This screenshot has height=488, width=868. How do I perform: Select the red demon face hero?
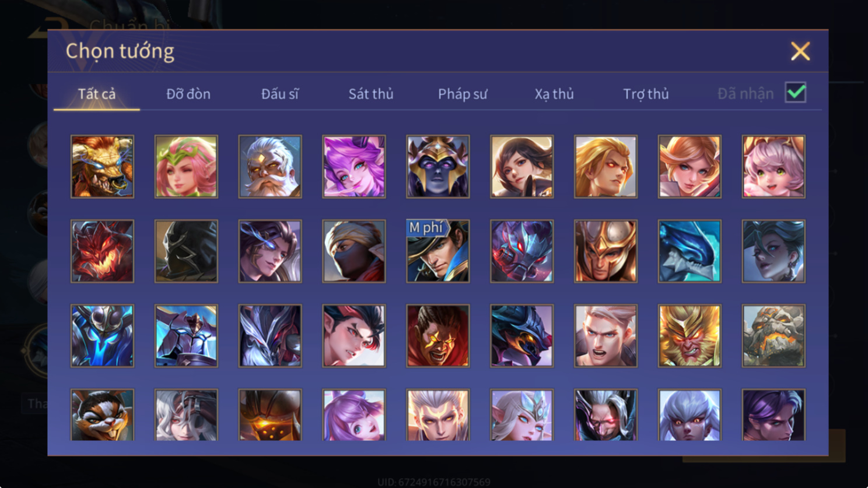coord(102,251)
